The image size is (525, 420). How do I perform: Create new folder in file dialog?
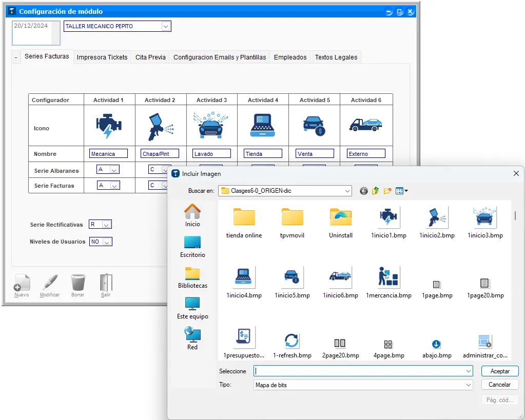point(387,191)
